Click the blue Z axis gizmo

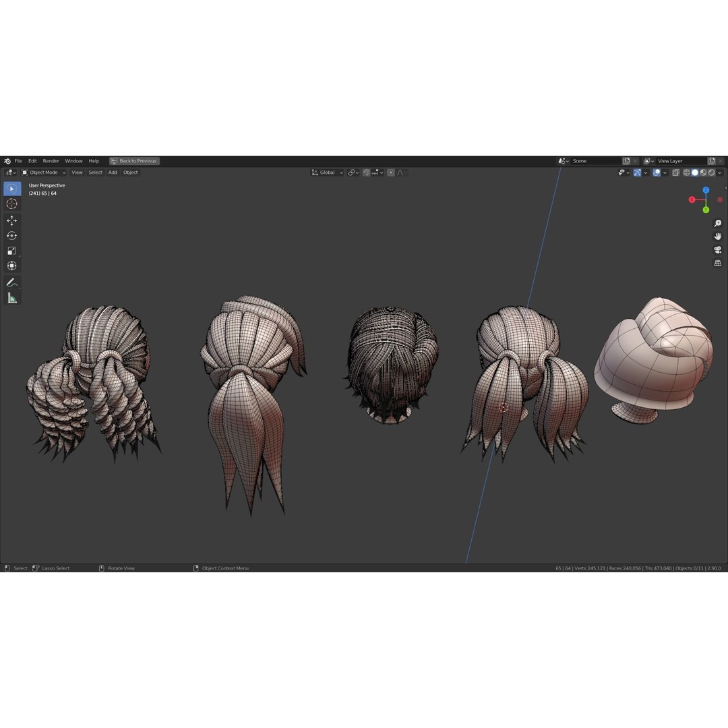point(706,190)
